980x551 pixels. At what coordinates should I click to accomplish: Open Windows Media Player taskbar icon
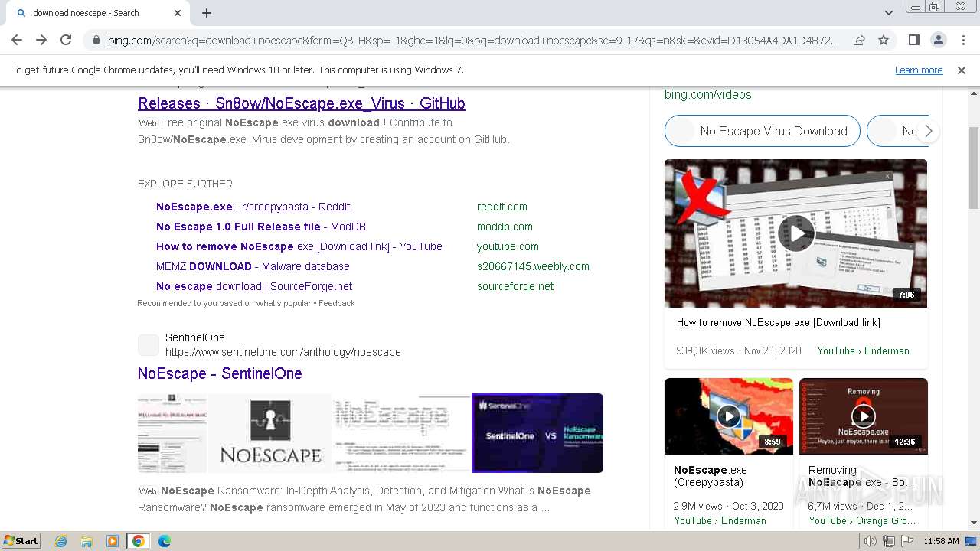113,541
